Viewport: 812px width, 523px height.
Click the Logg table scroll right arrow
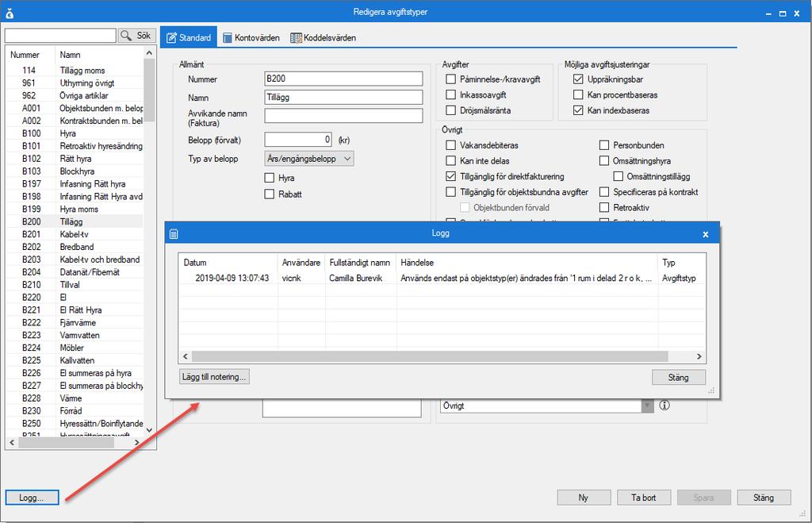point(699,356)
